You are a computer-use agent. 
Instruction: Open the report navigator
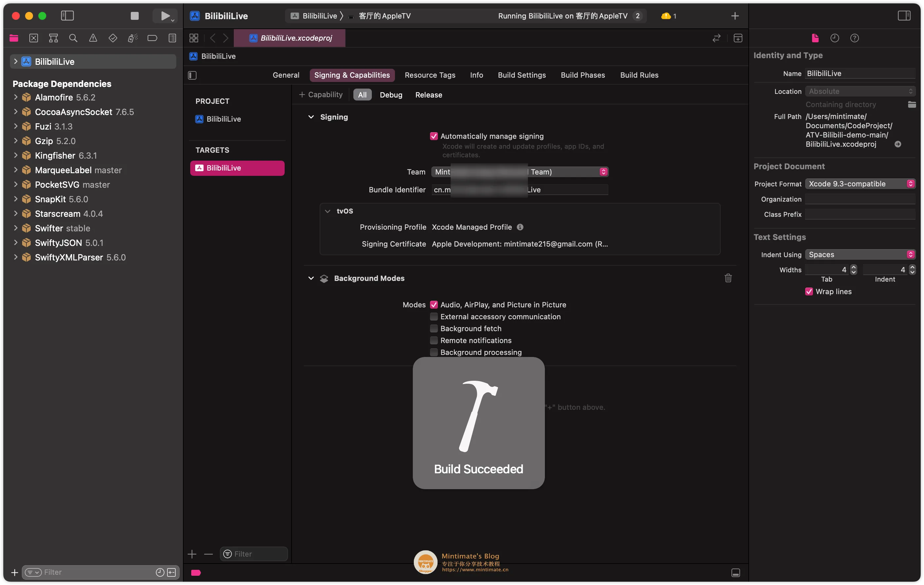[172, 38]
